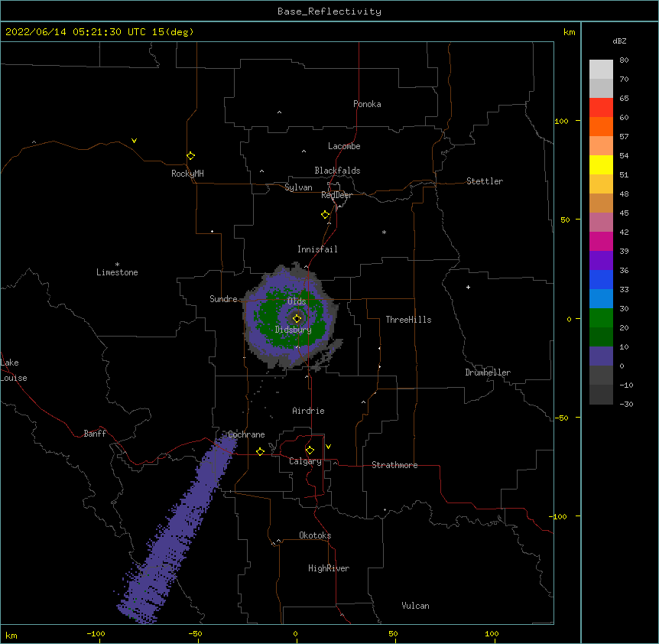The width and height of the screenshot is (659, 644).
Task: Click the HighRiver label
Action: click(329, 568)
